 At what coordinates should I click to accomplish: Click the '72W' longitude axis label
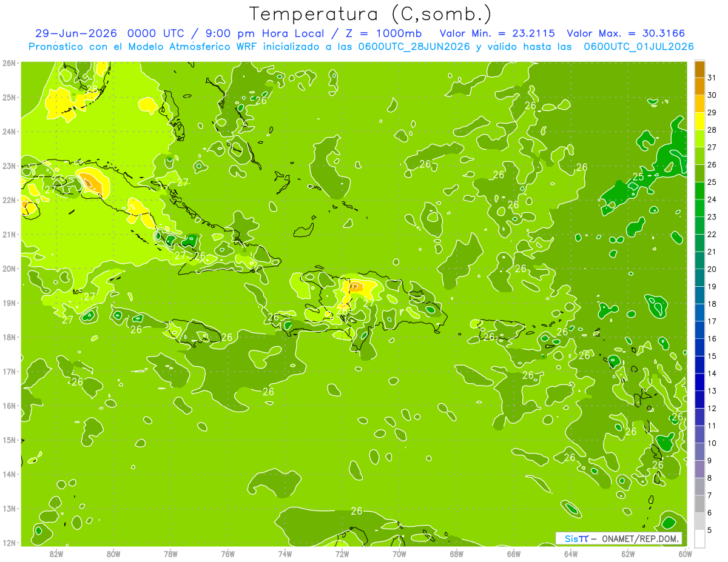342,554
